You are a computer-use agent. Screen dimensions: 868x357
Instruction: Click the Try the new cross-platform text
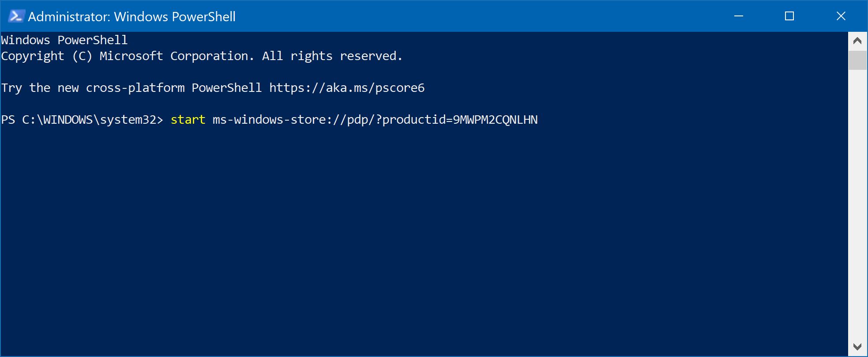pos(93,88)
